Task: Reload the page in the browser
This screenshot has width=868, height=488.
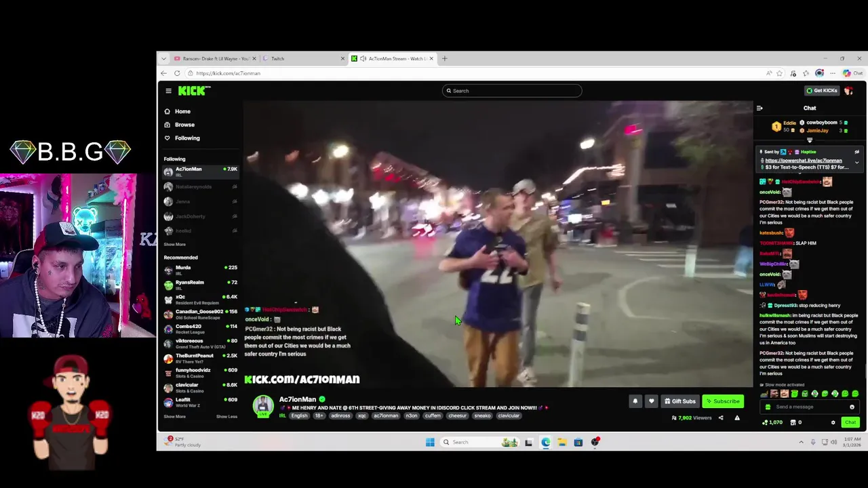Action: point(177,73)
